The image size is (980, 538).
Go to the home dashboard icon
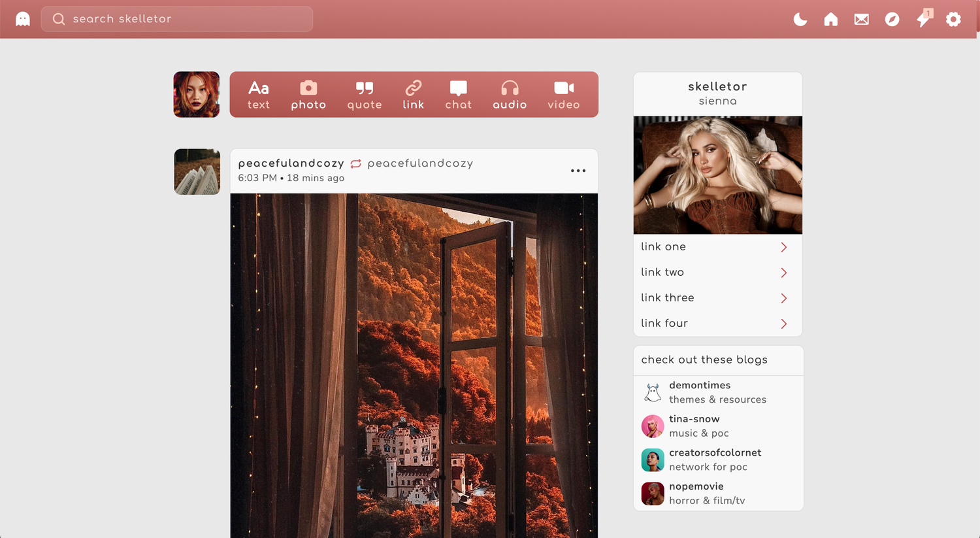click(830, 20)
